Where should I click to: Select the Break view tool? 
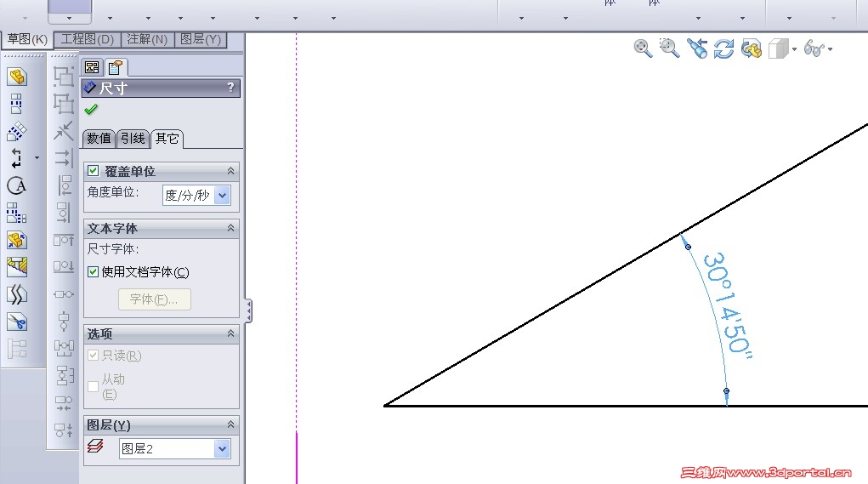click(x=17, y=294)
